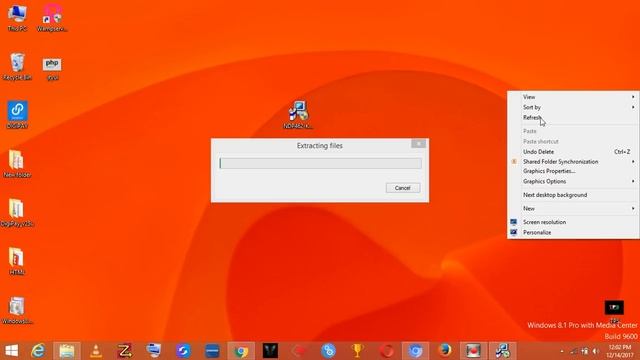
Task: Select the Windows folder desktop icon
Action: 17,310
